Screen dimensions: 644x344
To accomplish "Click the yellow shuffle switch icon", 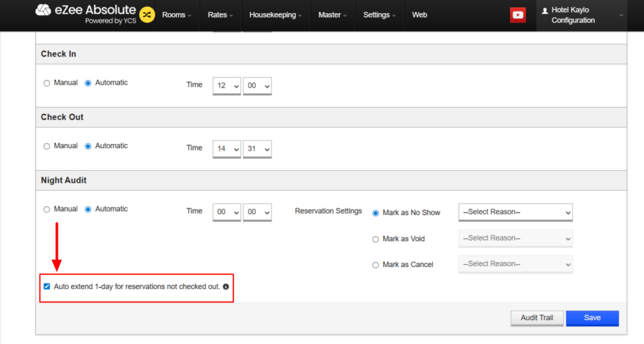I will click(x=147, y=14).
